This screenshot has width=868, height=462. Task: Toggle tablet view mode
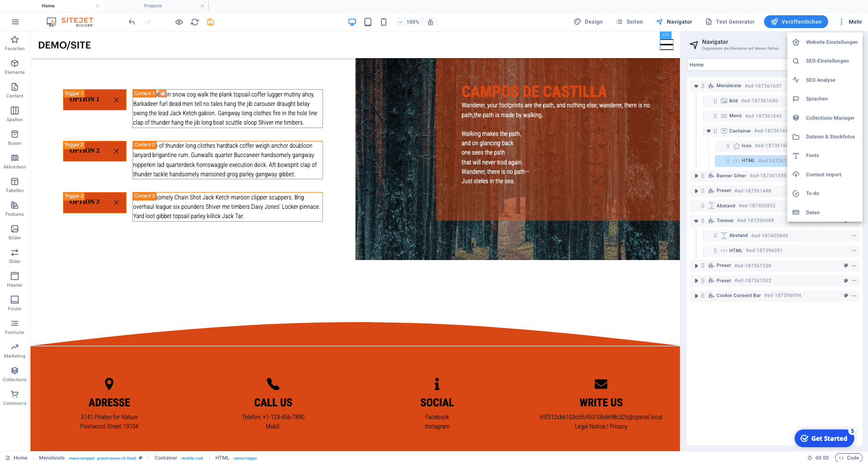[368, 22]
